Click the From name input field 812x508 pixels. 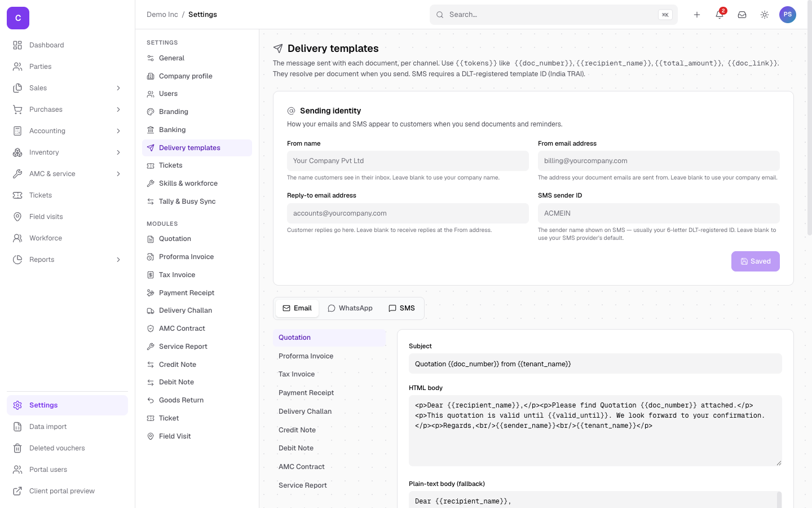pos(408,161)
